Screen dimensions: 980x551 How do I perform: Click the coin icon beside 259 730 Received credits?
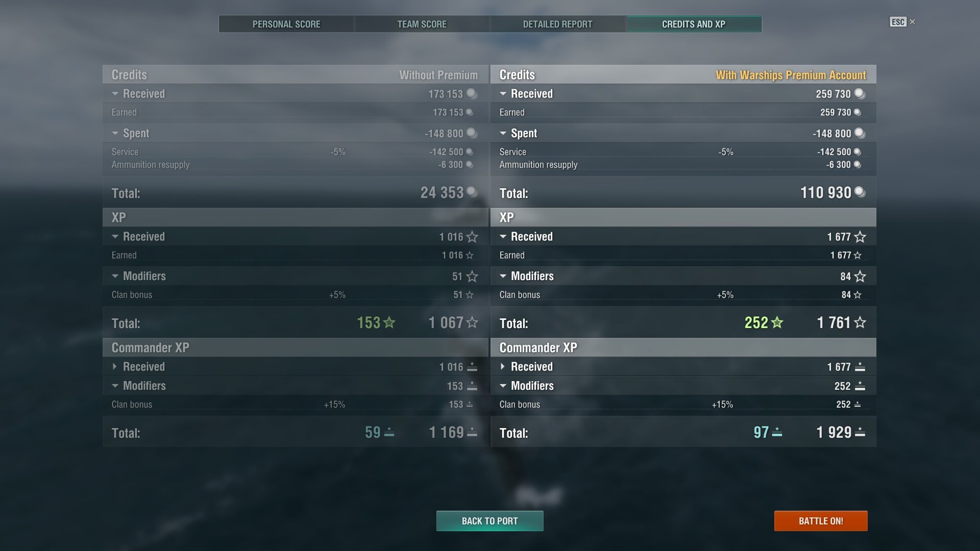coord(860,94)
